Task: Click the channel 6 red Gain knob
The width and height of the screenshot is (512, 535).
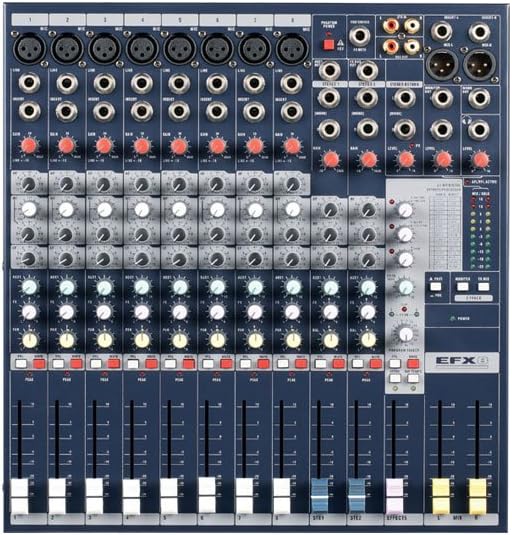Action: [217, 146]
